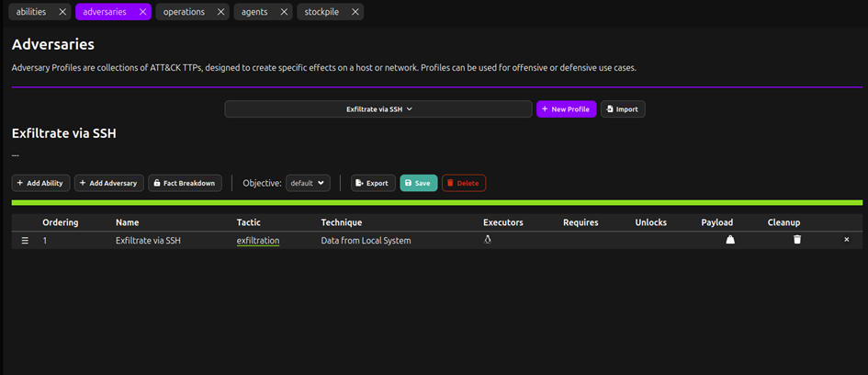Switch to the operations tab
Screen dimensions: 868x375
click(x=186, y=12)
